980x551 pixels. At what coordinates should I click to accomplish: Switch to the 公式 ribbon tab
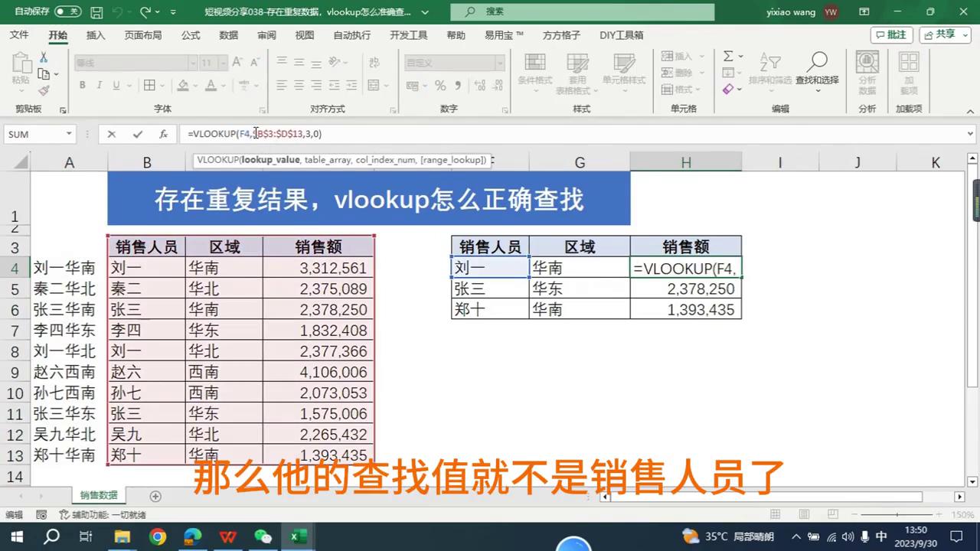190,34
